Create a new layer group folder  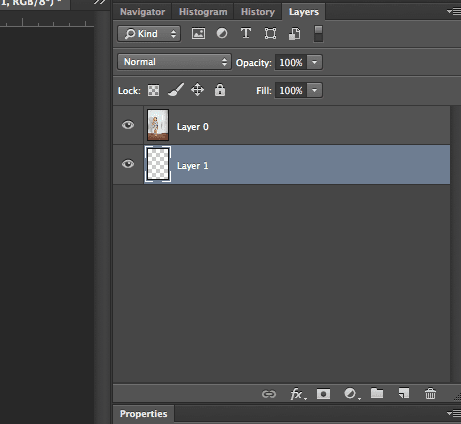[x=377, y=393]
